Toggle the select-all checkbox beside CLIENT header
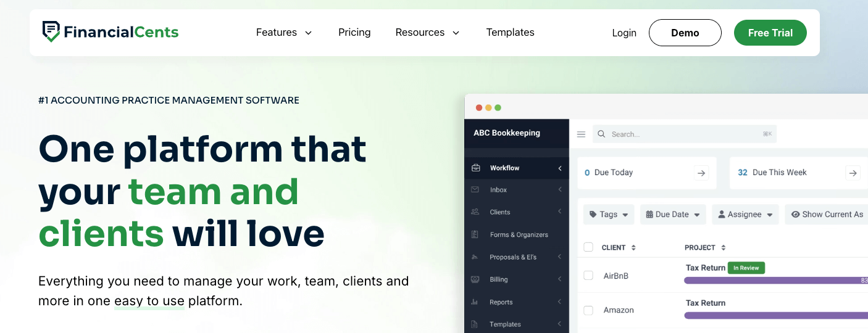868x333 pixels. click(588, 247)
